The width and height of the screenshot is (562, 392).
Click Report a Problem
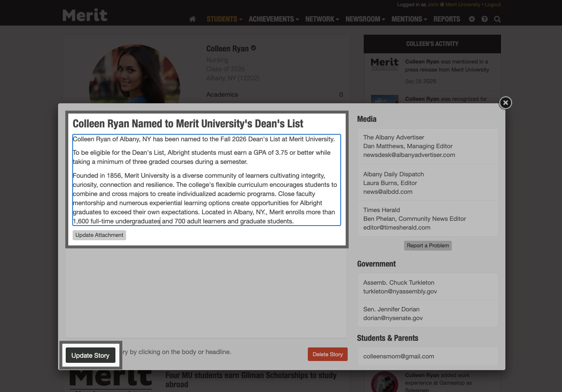[x=428, y=246]
